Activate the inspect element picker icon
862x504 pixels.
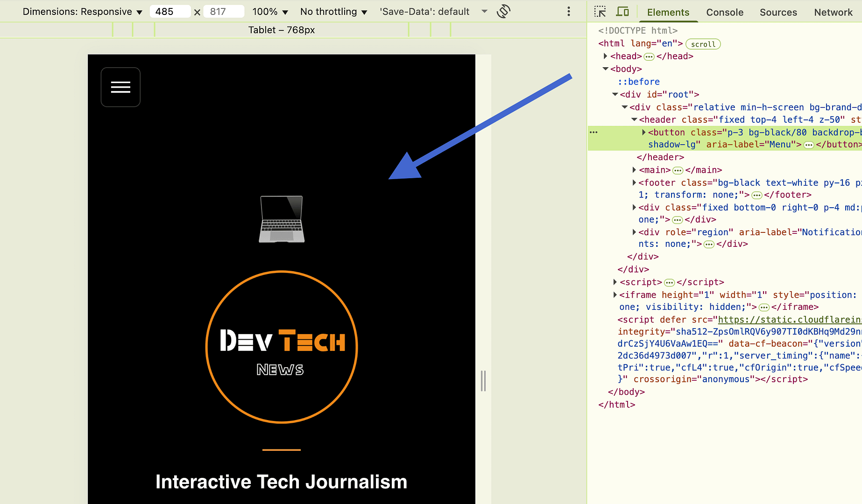coord(600,12)
